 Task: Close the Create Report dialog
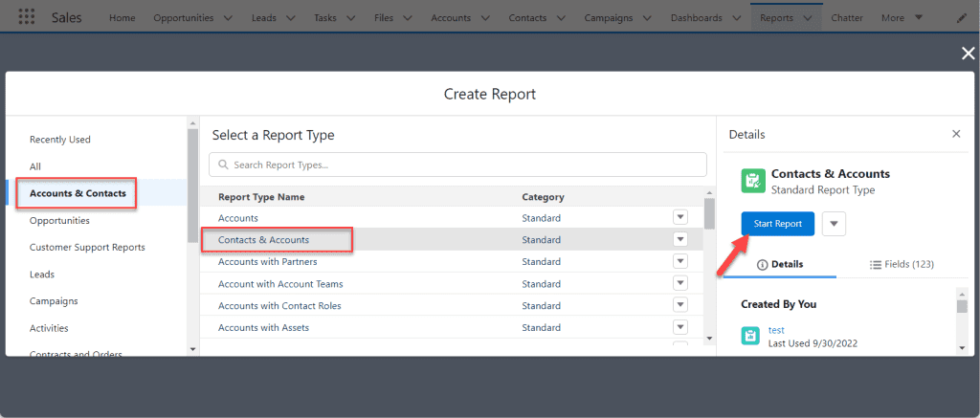click(968, 54)
